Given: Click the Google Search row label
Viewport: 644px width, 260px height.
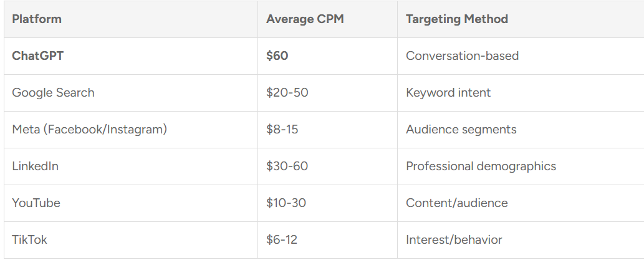Looking at the screenshot, I should pos(53,93).
